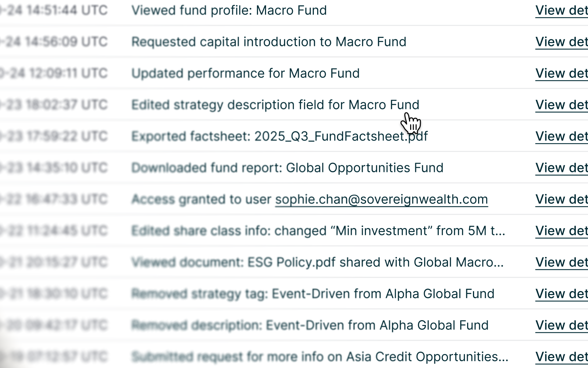588x368 pixels.
Task: Open View details for Exported factsheet row
Action: click(x=562, y=137)
